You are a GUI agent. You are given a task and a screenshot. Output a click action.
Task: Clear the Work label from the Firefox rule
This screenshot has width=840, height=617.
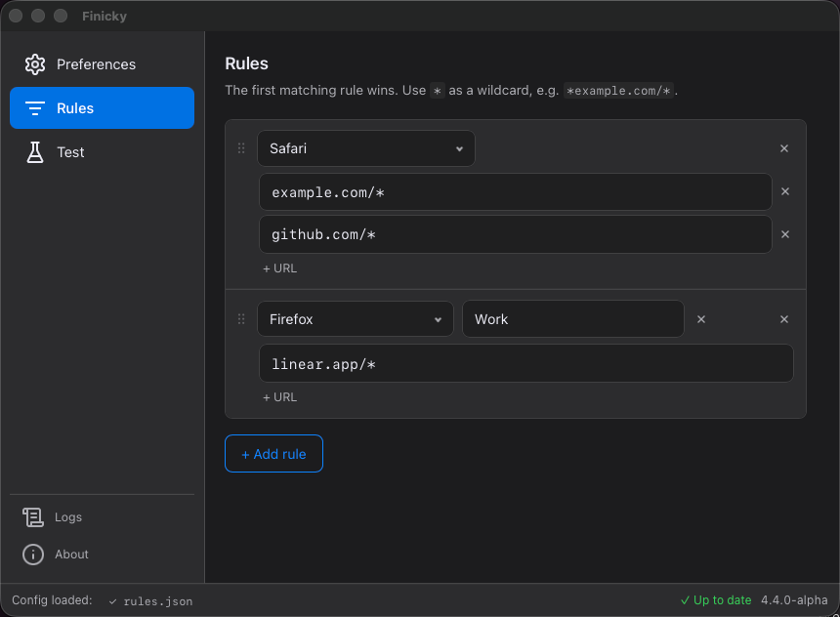pyautogui.click(x=700, y=318)
